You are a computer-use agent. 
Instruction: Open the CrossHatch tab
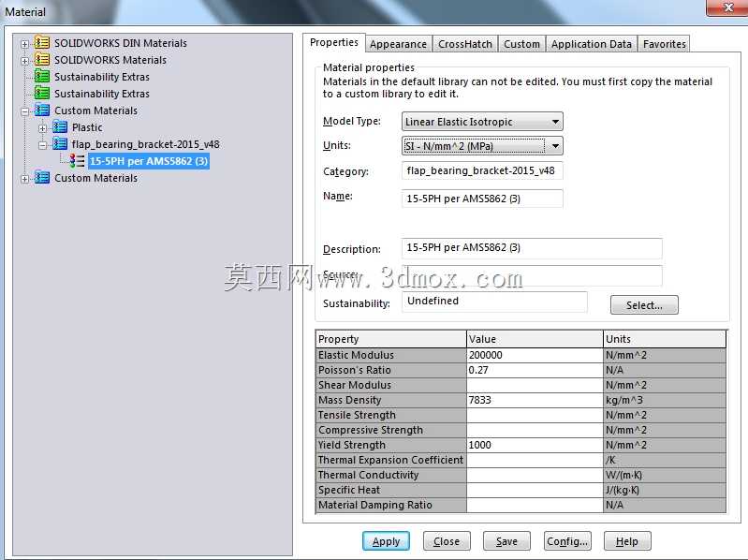click(x=465, y=44)
